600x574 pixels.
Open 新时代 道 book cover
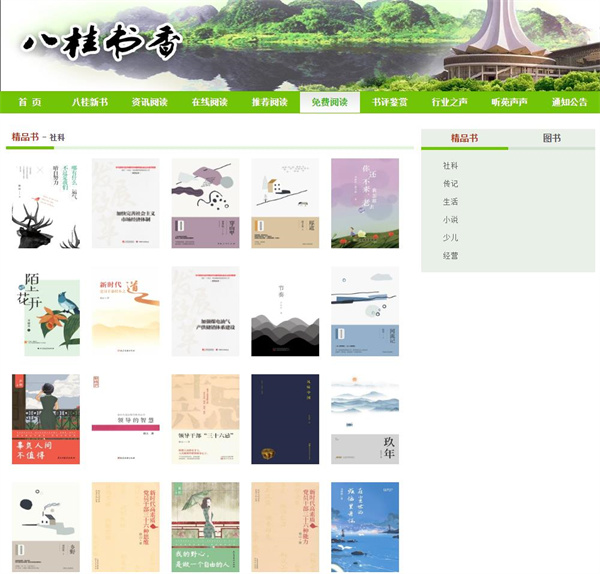coord(126,311)
